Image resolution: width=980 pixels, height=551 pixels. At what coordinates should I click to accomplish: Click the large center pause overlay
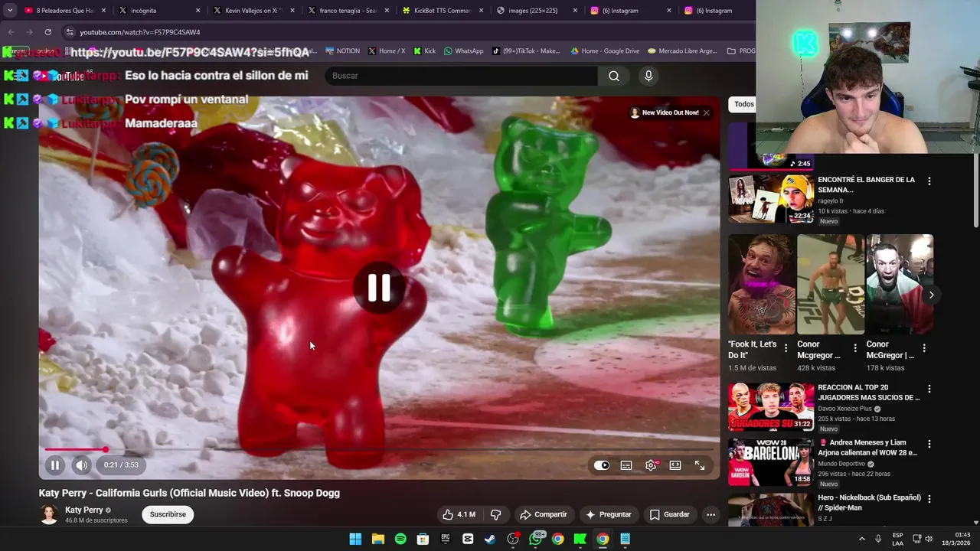(x=379, y=288)
